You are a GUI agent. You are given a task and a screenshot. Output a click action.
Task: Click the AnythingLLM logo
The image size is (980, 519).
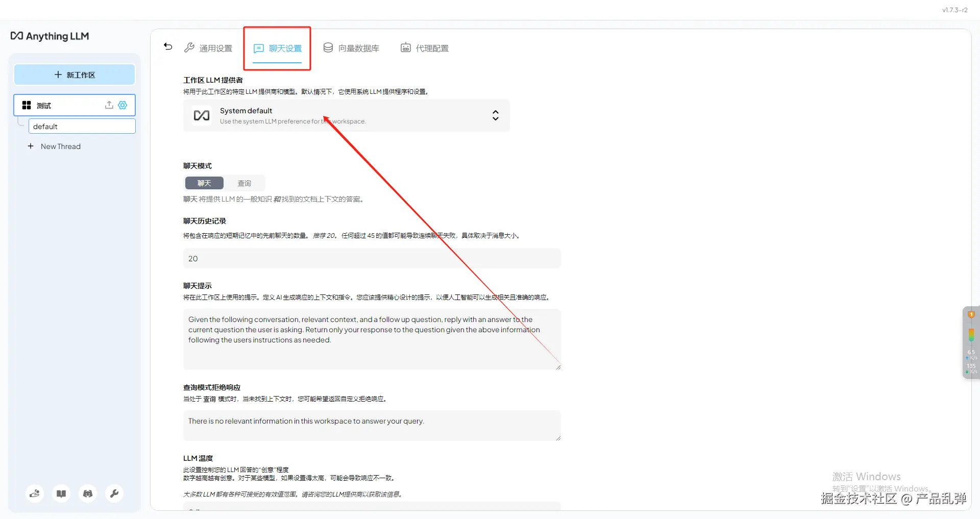tap(50, 36)
